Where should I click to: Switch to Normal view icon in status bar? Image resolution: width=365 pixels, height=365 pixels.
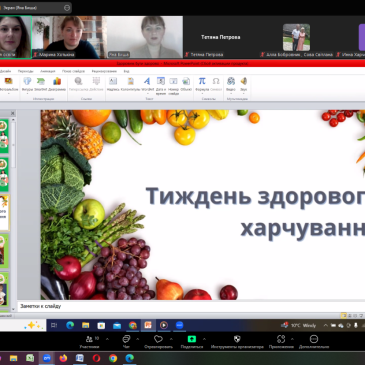tap(343, 315)
